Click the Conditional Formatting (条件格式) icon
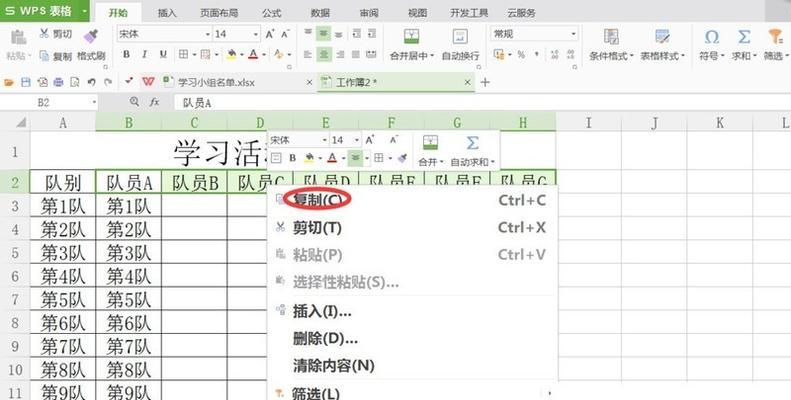The height and width of the screenshot is (400, 791). (x=611, y=36)
